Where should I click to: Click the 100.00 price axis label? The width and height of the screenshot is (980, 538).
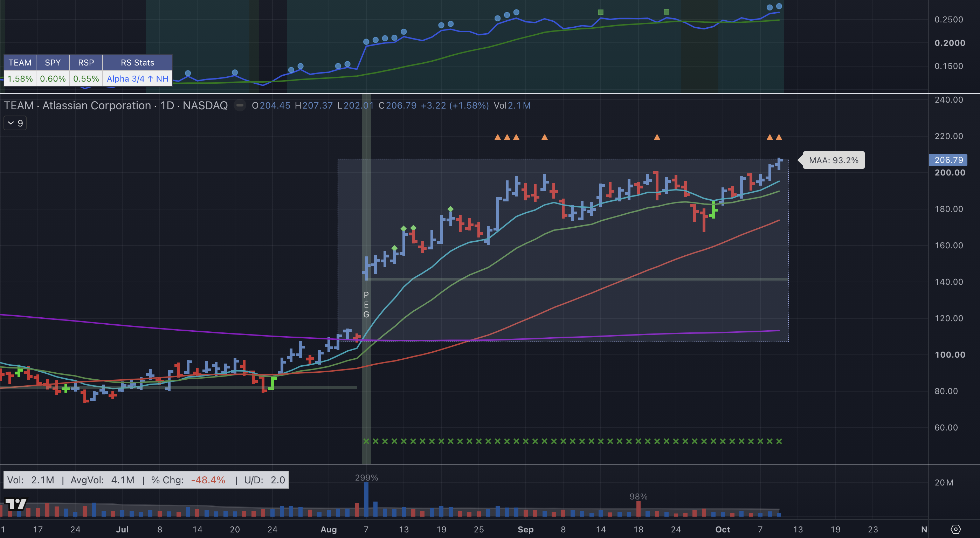(950, 354)
